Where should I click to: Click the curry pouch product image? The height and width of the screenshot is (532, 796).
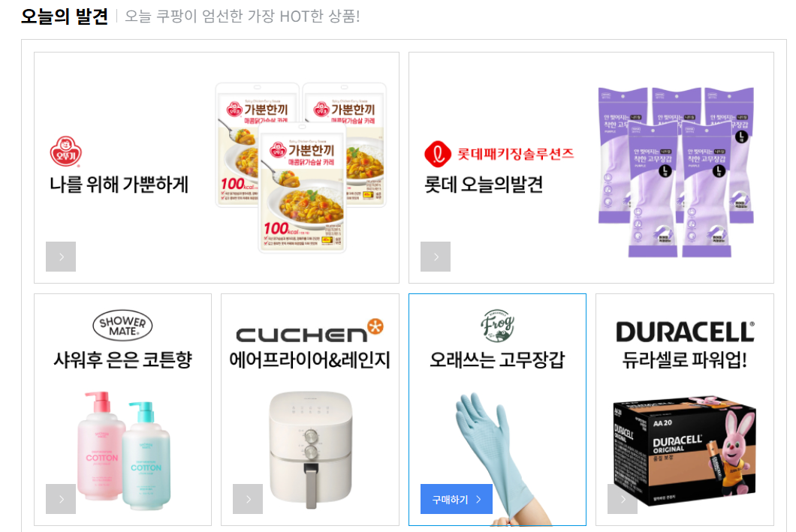coord(301,167)
